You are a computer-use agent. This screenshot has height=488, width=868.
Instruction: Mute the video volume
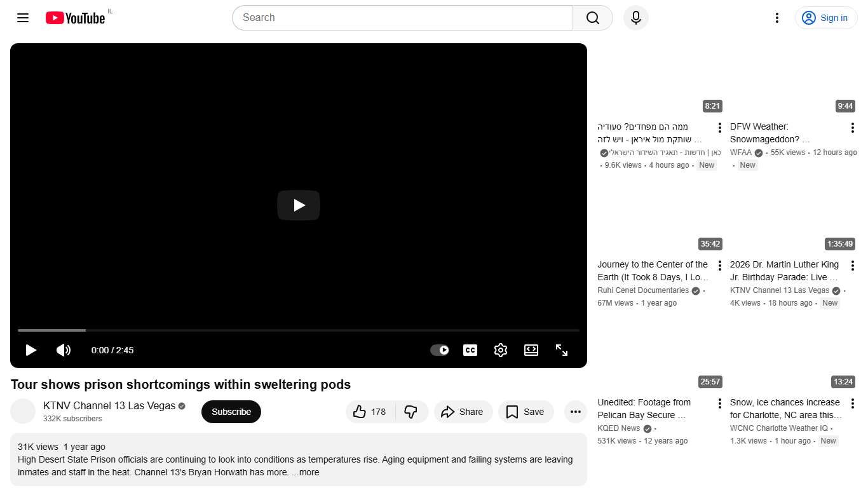click(x=64, y=350)
